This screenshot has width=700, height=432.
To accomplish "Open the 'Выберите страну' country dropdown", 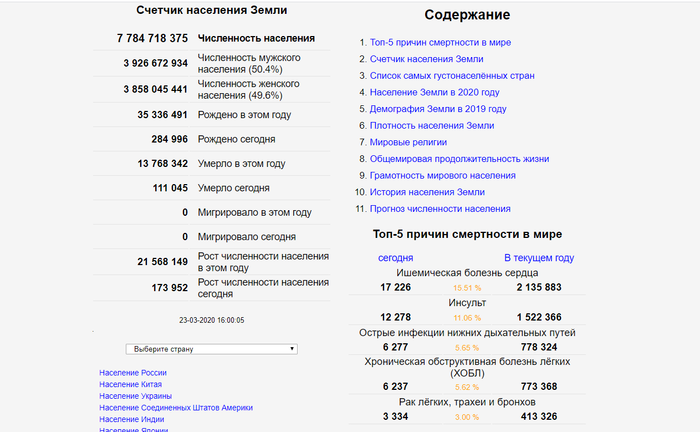I will (x=212, y=349).
